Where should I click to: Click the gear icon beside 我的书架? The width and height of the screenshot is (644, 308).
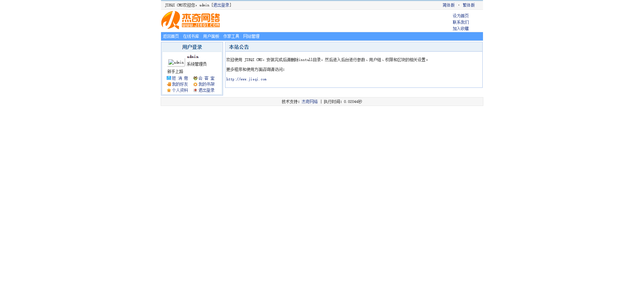[x=195, y=84]
